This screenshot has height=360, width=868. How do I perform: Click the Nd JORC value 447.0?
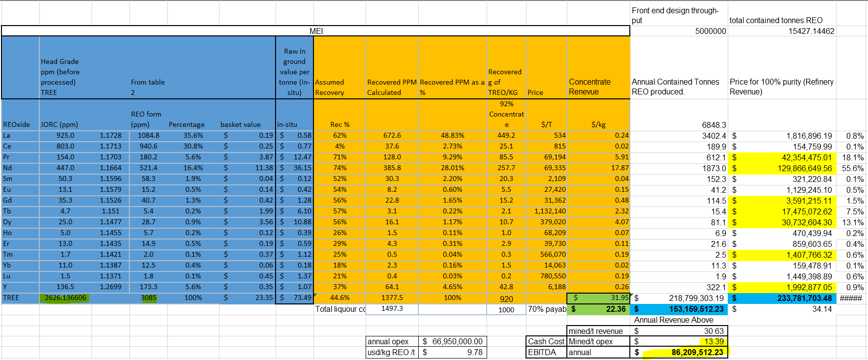coord(65,168)
